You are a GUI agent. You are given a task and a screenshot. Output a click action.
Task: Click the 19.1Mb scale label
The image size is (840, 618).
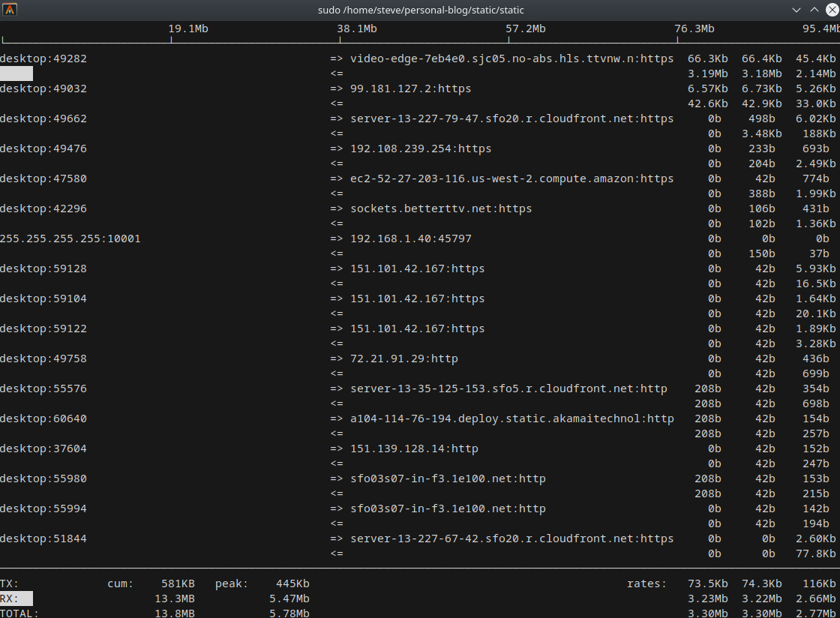click(188, 29)
